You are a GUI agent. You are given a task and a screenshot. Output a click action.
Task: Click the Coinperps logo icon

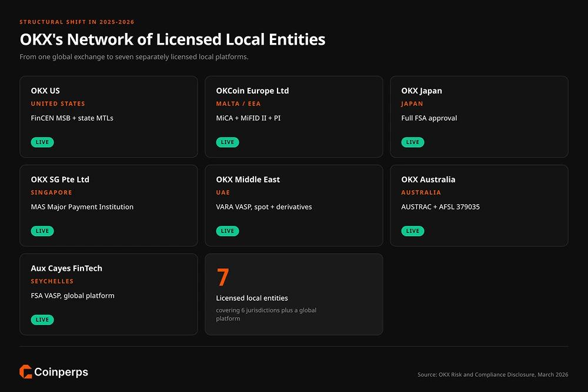26,372
